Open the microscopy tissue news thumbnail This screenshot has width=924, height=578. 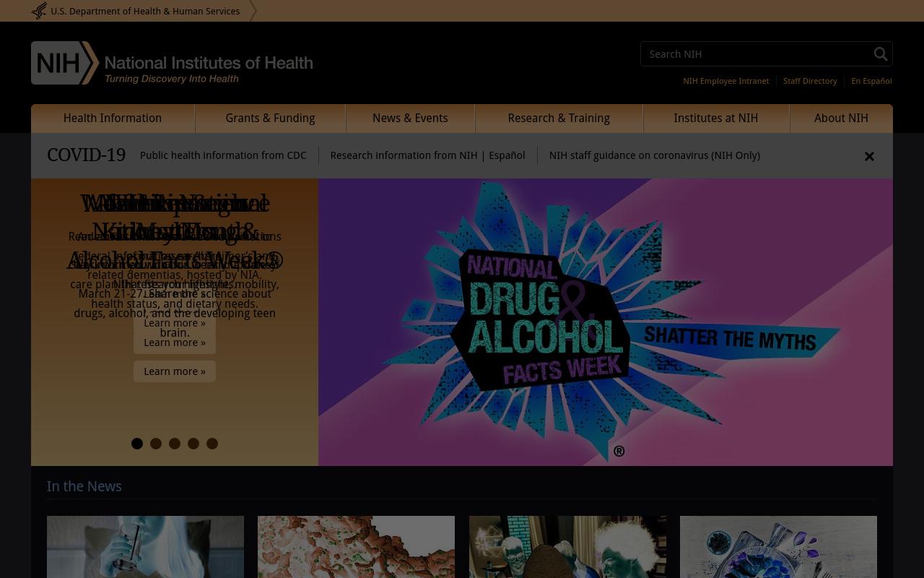pyautogui.click(x=356, y=547)
